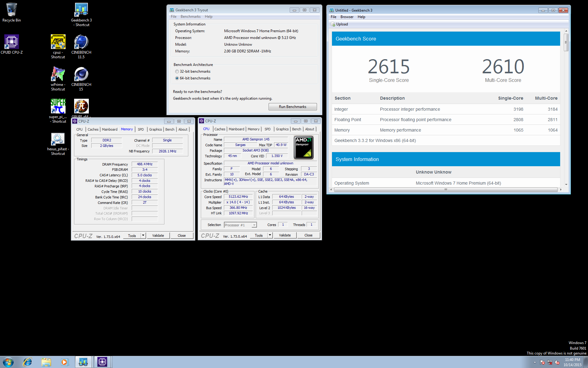
Task: Open the cpuz shortcut with ASRock icon
Action: pyautogui.click(x=58, y=47)
